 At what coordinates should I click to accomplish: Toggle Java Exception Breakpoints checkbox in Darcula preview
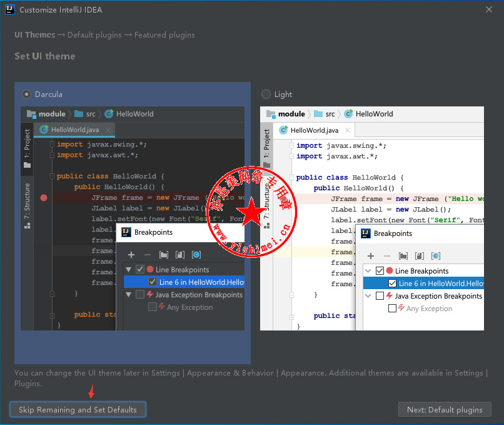coord(140,294)
